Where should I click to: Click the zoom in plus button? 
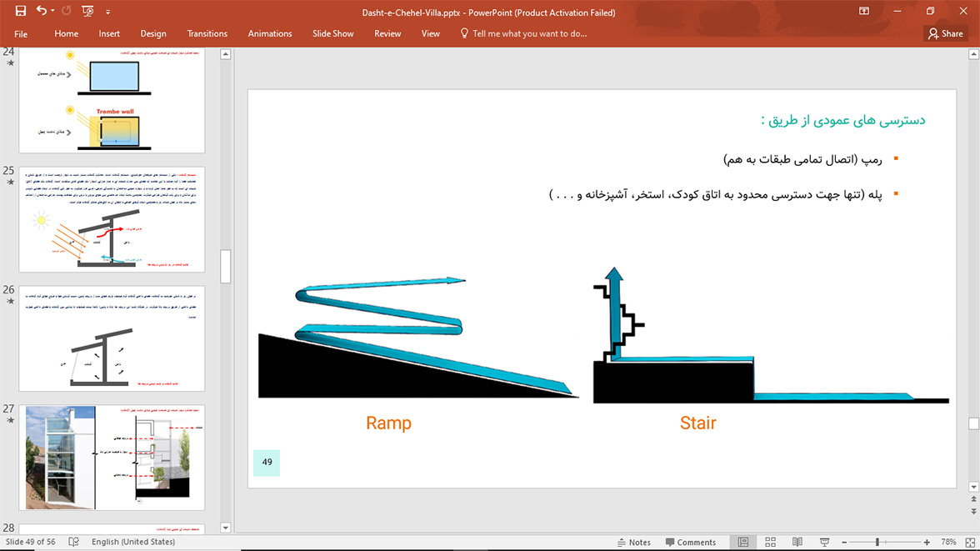[927, 542]
